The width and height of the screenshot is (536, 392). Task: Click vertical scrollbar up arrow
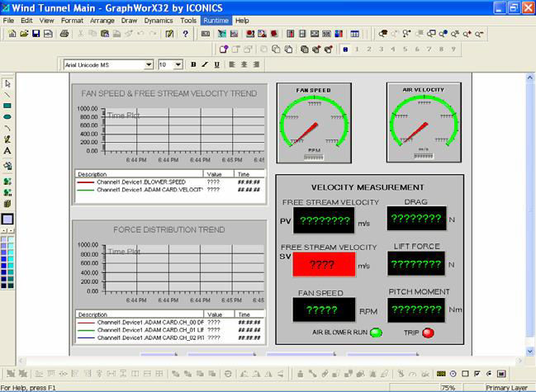(x=530, y=78)
